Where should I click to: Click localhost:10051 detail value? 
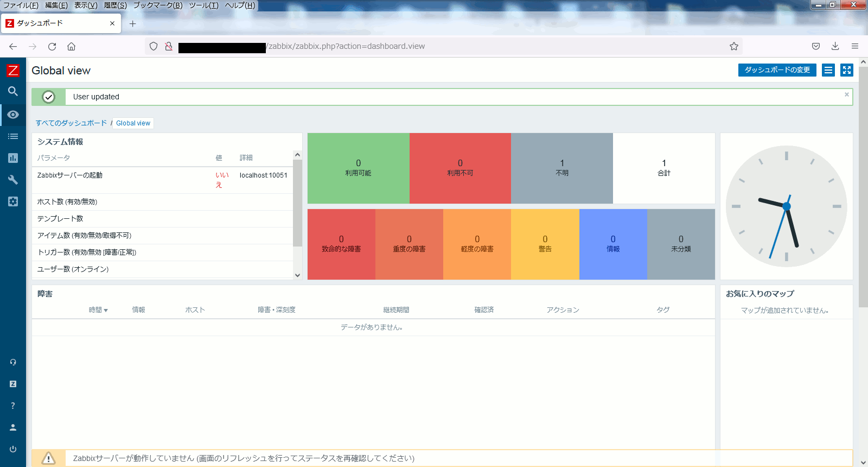pyautogui.click(x=264, y=175)
